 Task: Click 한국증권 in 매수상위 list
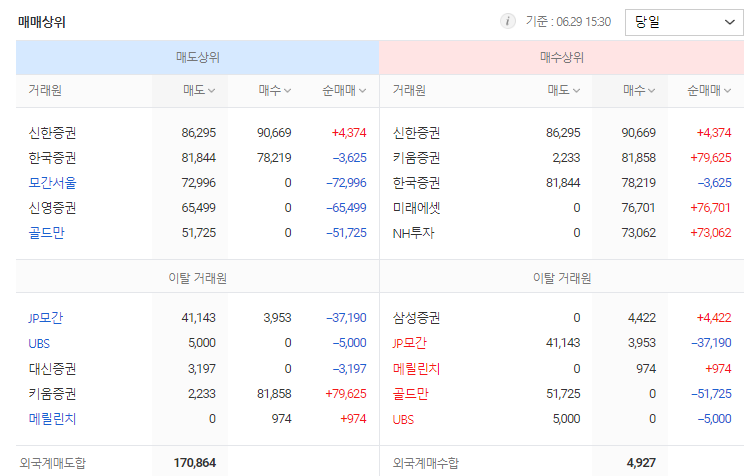pyautogui.click(x=416, y=183)
